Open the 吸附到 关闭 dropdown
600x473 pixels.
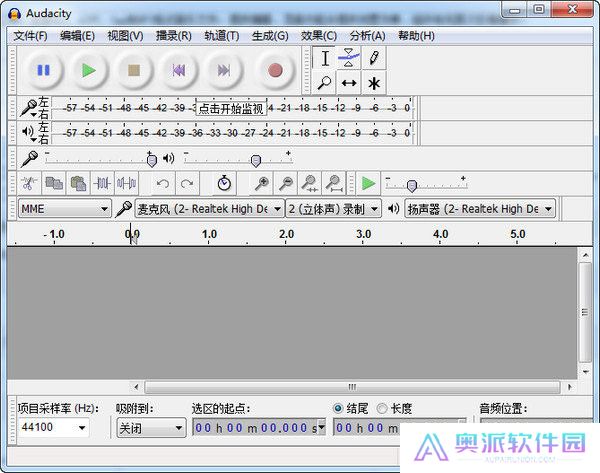(151, 428)
